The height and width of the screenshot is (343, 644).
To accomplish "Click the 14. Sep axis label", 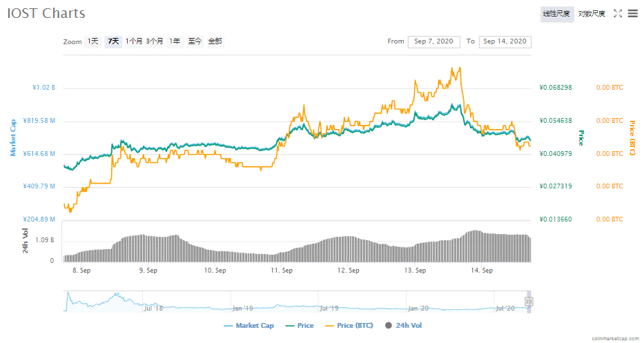I will coord(482,271).
